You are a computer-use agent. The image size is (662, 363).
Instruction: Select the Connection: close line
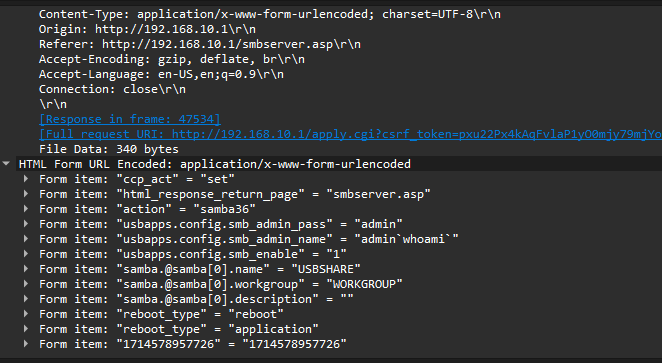click(x=112, y=89)
